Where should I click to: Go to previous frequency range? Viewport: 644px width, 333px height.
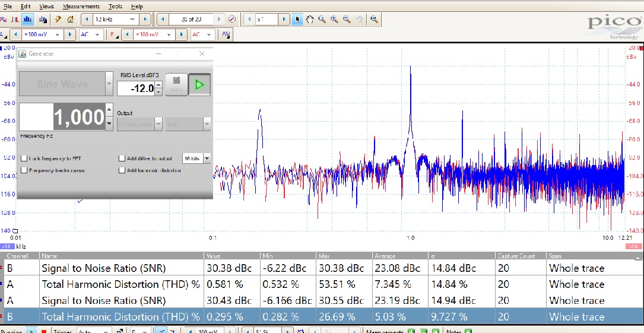click(x=87, y=20)
